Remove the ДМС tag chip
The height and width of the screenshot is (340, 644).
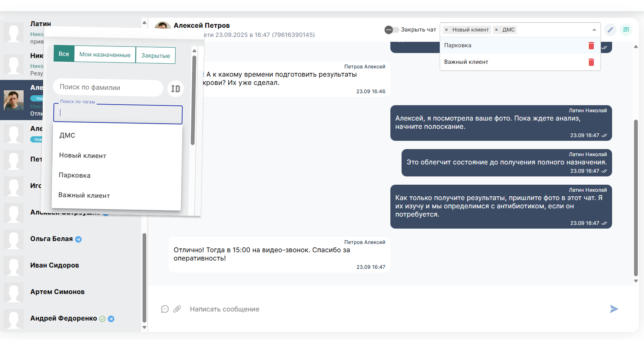click(496, 30)
